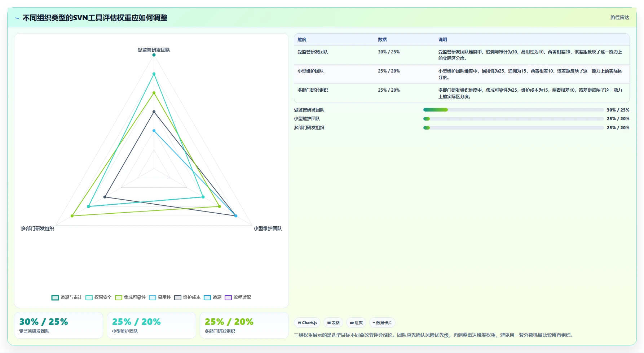Click the Chart.js tag chip

coord(307,323)
